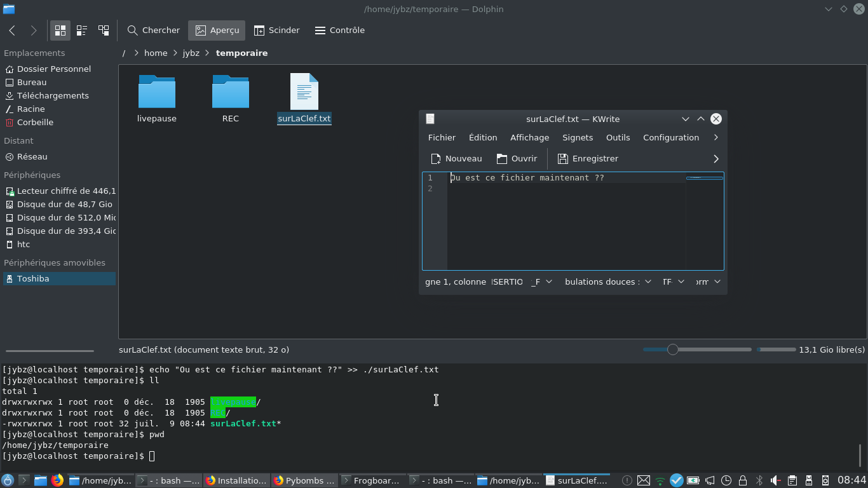This screenshot has width=868, height=488.
Task: Click the root slash in breadcrumb
Action: tap(124, 53)
